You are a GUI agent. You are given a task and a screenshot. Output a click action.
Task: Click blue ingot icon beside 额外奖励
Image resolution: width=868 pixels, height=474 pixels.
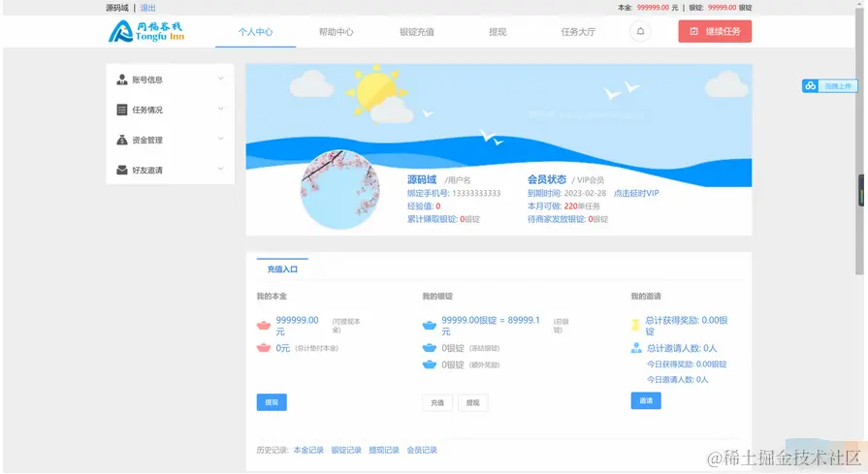(x=429, y=364)
